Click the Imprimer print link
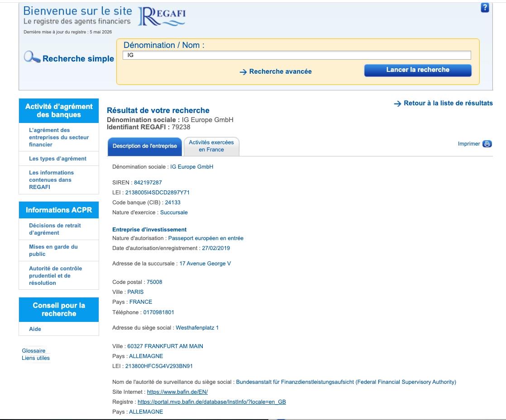506x420 pixels. tap(468, 144)
